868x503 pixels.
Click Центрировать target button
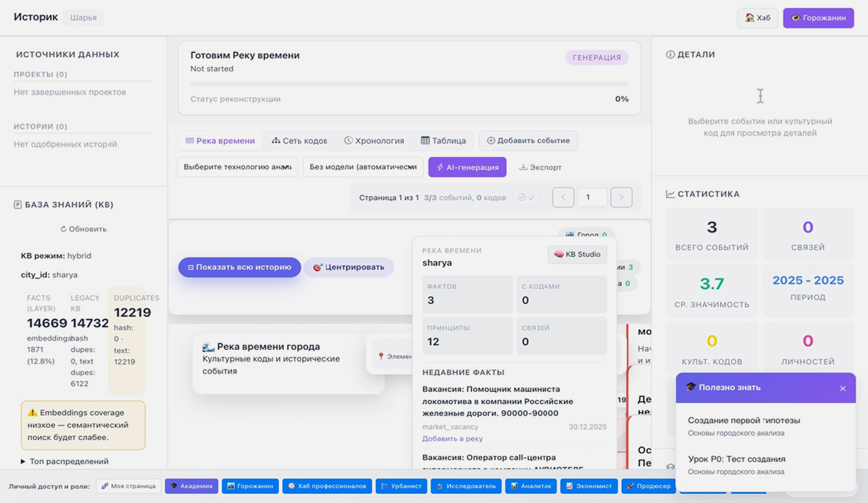point(348,267)
